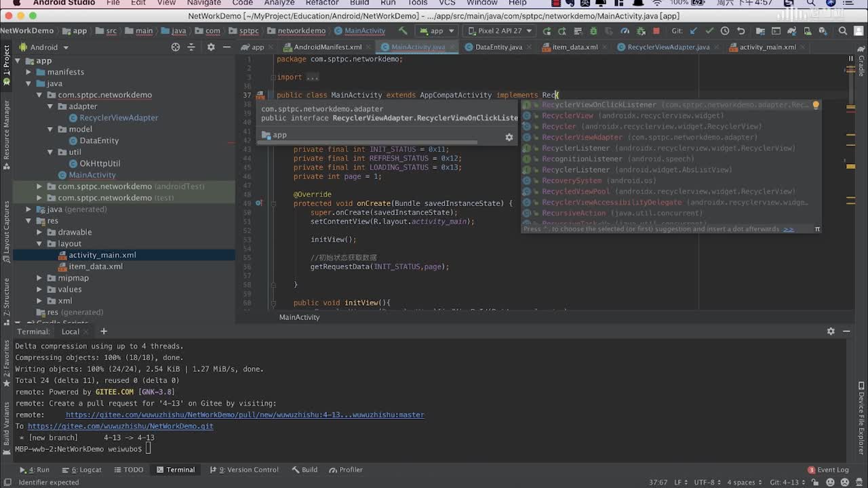
Task: Collapse the model package
Action: (x=50, y=129)
